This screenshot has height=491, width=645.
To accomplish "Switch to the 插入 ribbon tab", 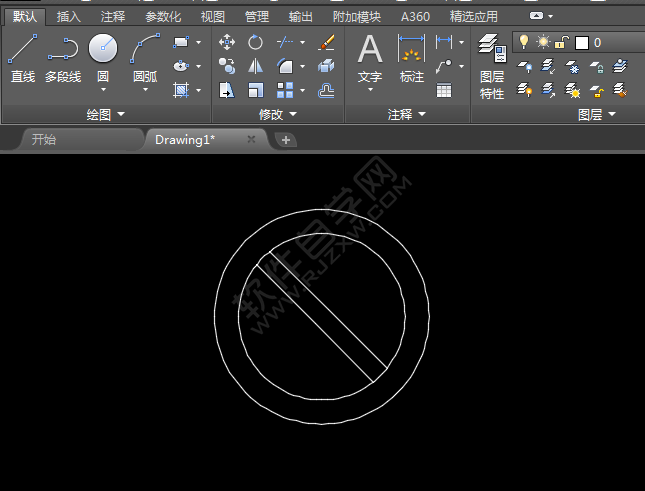I will tap(69, 17).
